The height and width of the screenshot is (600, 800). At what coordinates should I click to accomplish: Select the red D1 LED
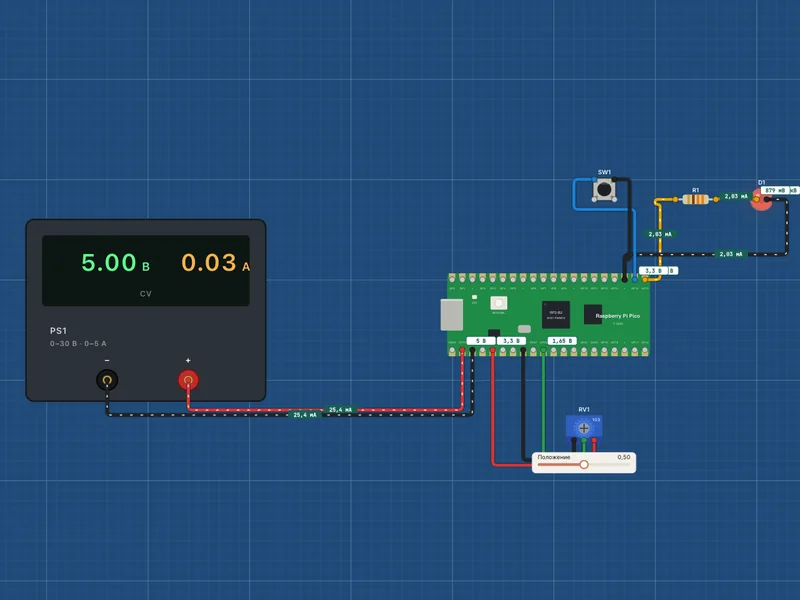click(x=761, y=200)
